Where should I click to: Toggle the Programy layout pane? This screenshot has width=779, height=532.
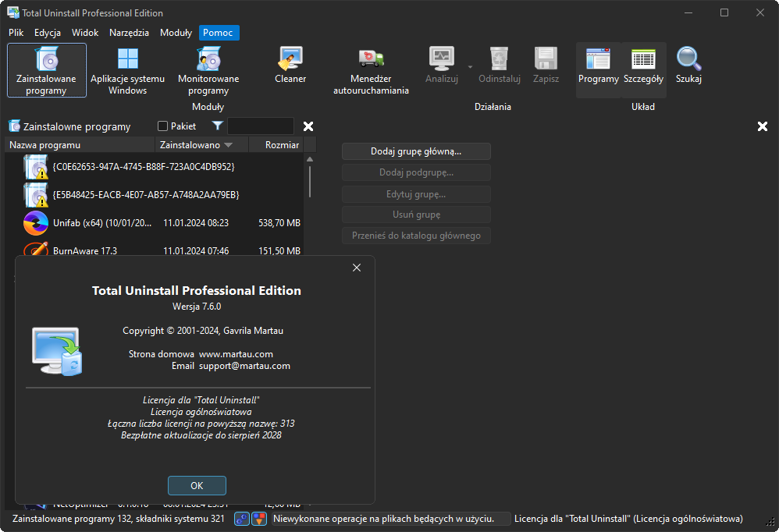598,70
